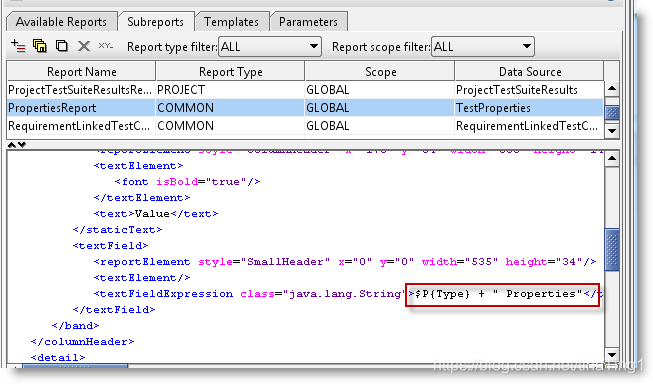Click the XML editor scroll up arrow
Image resolution: width=653 pixels, height=384 pixels.
(x=612, y=158)
